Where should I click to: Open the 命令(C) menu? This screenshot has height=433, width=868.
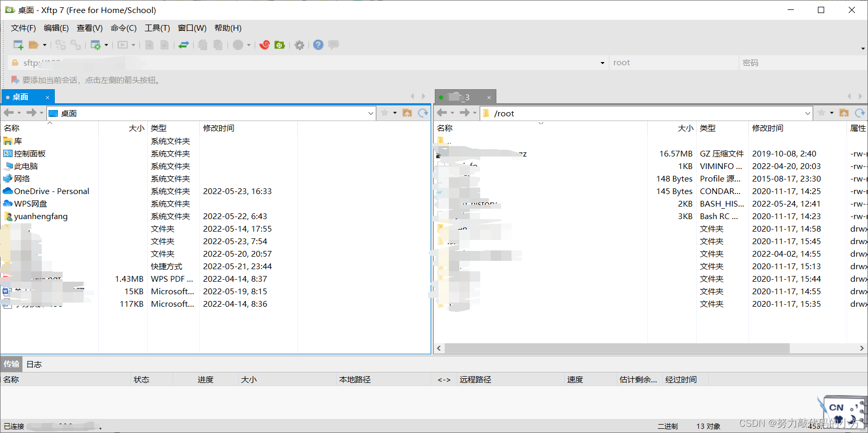pyautogui.click(x=124, y=28)
